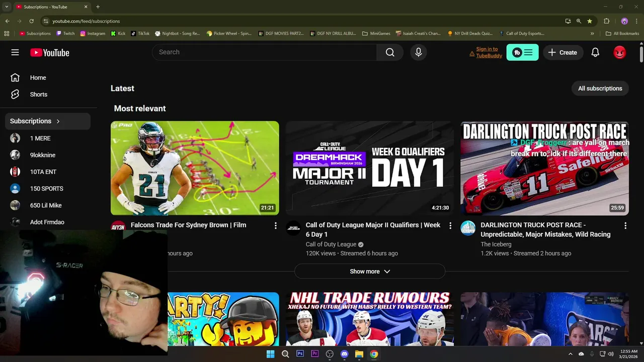Show more bookmarks with double chevron
Image resolution: width=644 pixels, height=362 pixels.
click(x=592, y=34)
